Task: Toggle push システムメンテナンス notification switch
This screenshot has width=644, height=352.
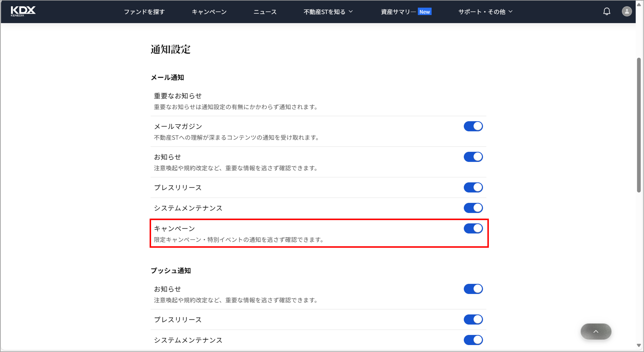Action: pos(473,340)
